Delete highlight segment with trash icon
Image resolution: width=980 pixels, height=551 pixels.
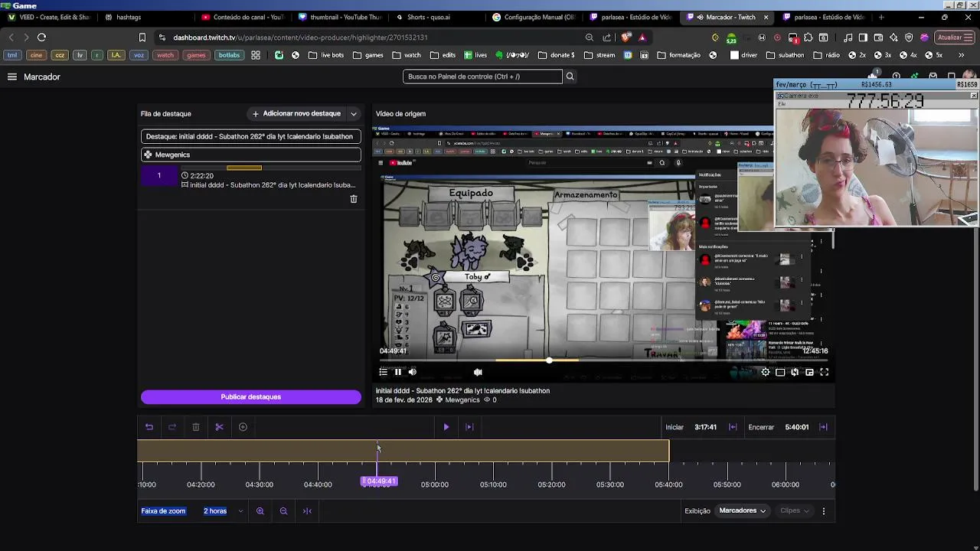(x=354, y=199)
